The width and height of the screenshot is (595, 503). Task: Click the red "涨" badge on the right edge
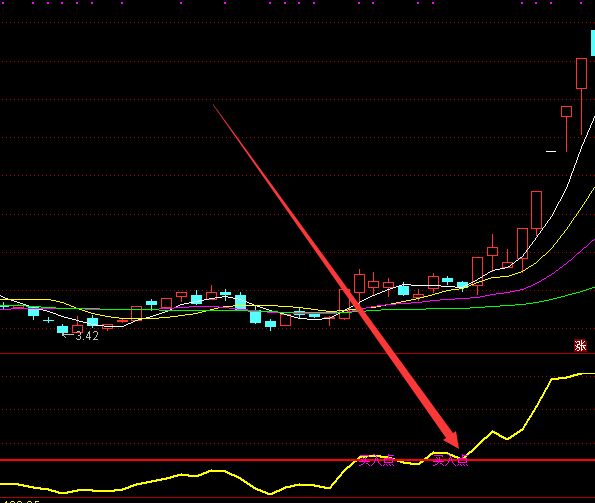[x=580, y=346]
